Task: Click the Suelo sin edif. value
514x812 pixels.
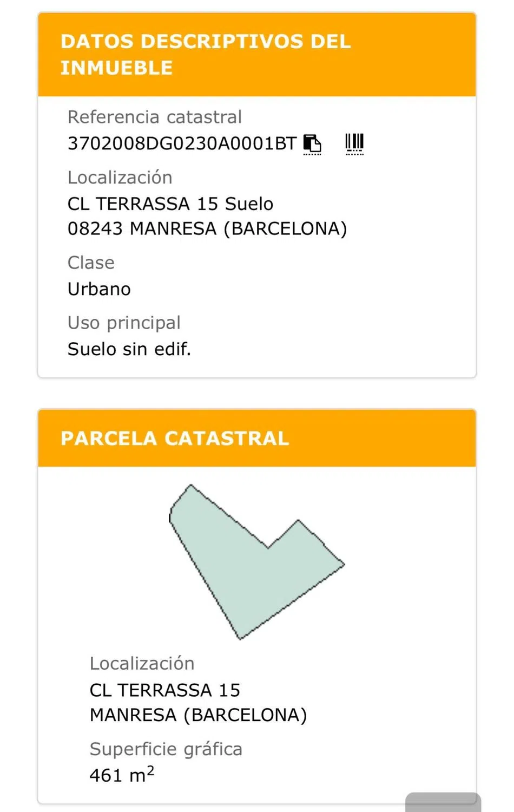Action: click(129, 349)
